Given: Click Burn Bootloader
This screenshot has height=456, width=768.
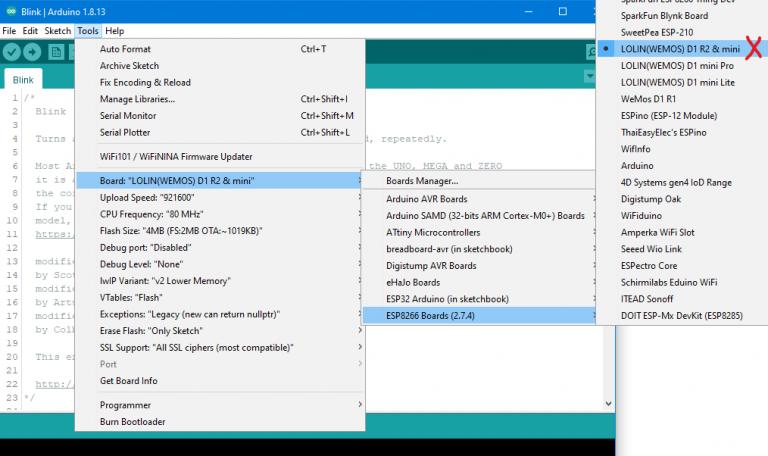Looking at the screenshot, I should tap(132, 422).
